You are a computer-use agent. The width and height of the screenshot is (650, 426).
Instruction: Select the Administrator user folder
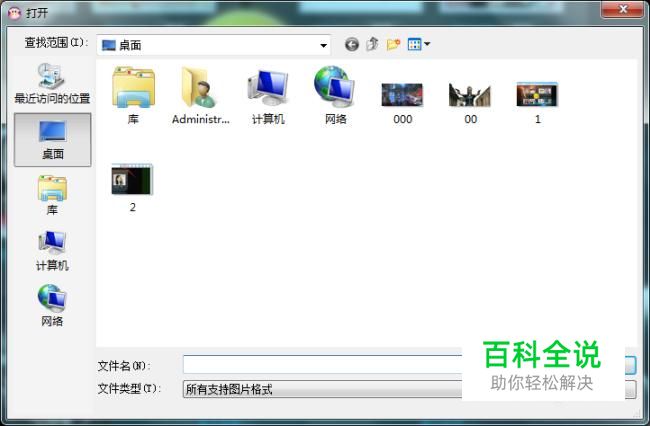click(x=201, y=96)
